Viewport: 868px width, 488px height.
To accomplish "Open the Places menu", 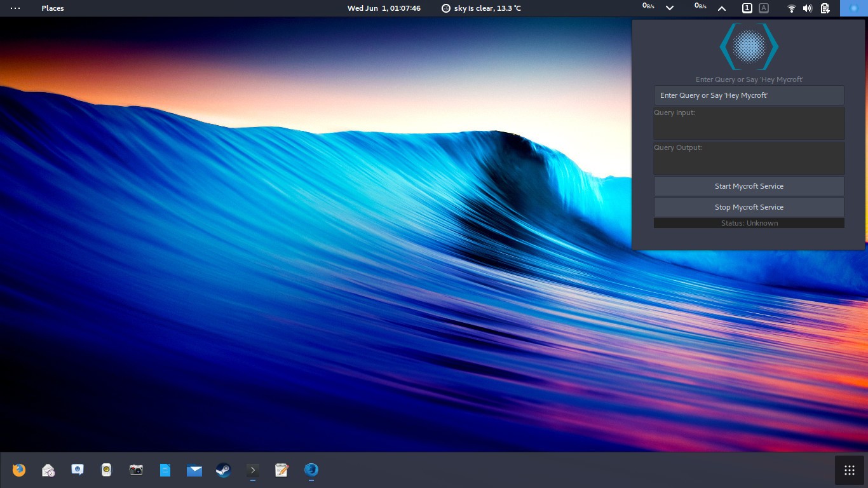I will [53, 8].
